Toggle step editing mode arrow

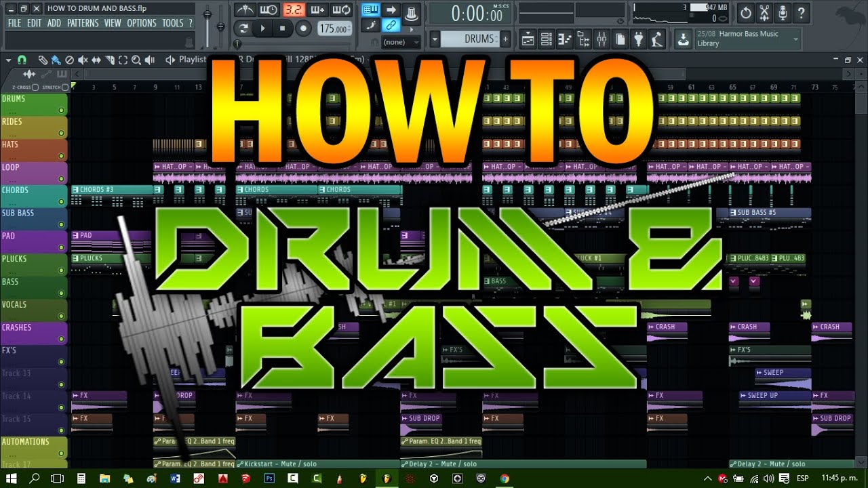[x=391, y=9]
